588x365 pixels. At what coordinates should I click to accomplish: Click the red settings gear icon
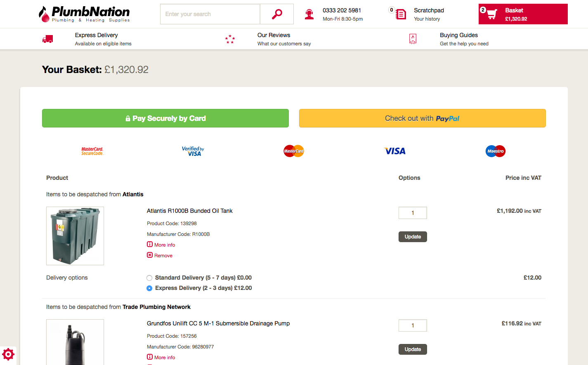coord(8,354)
